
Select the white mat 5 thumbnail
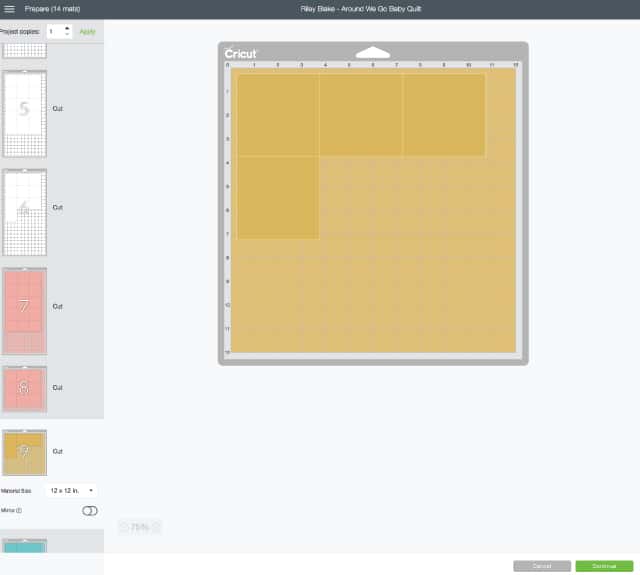[24, 113]
